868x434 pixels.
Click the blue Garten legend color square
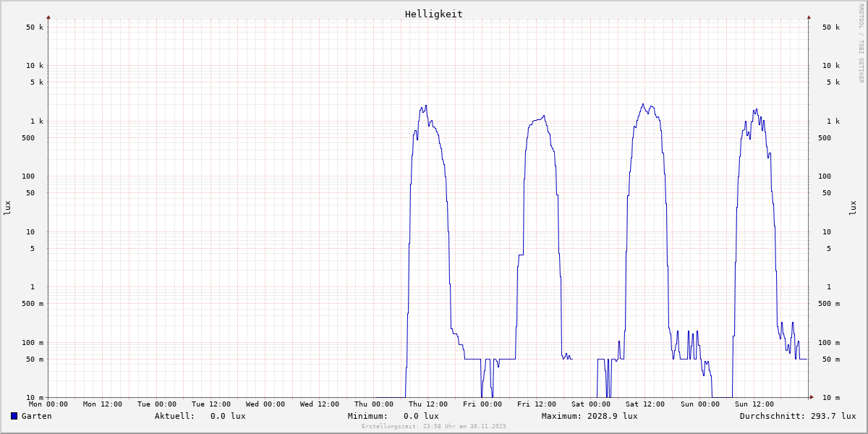point(14,416)
